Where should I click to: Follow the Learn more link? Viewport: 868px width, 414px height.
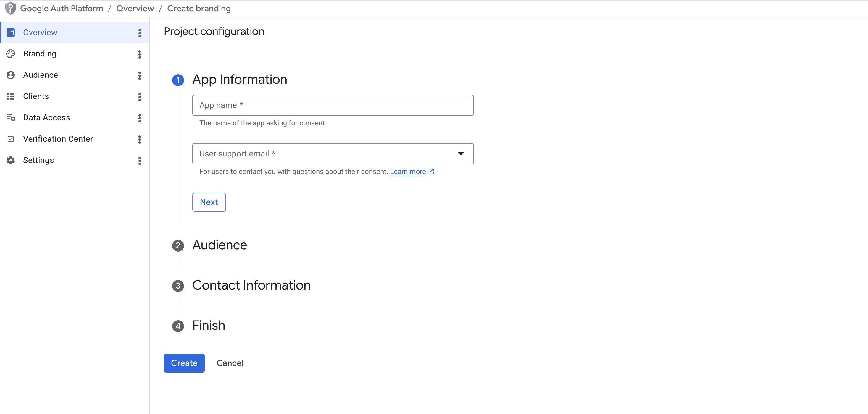click(x=408, y=172)
